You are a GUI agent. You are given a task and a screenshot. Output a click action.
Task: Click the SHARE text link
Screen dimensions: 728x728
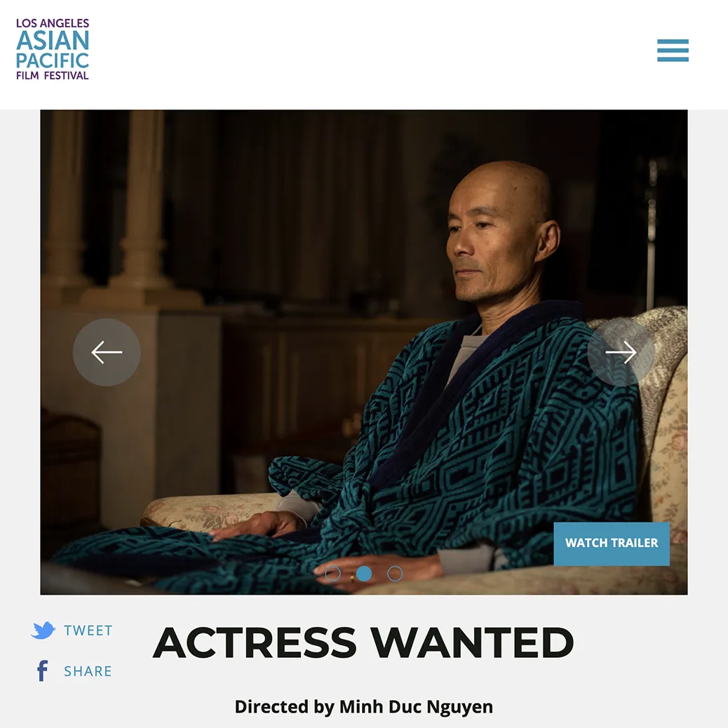[88, 671]
